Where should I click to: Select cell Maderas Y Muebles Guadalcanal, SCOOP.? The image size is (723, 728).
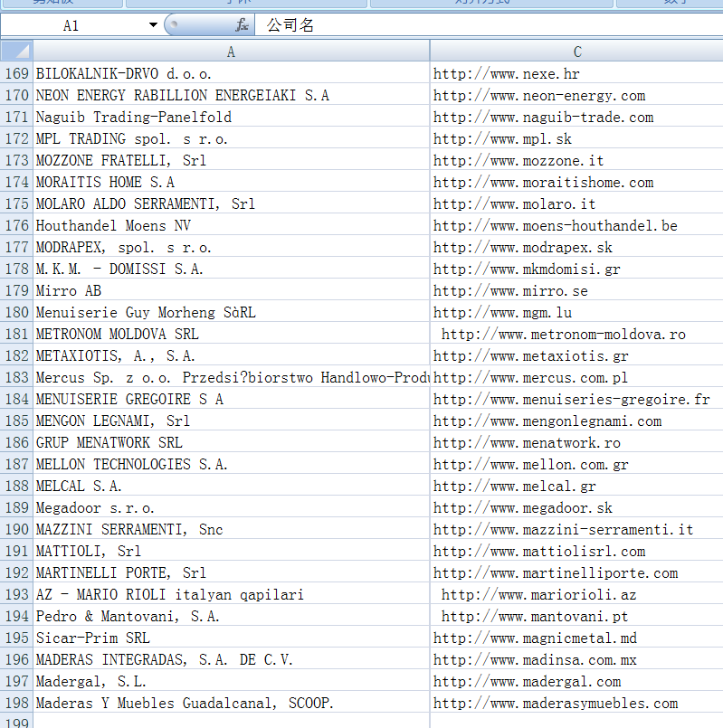coord(232,703)
